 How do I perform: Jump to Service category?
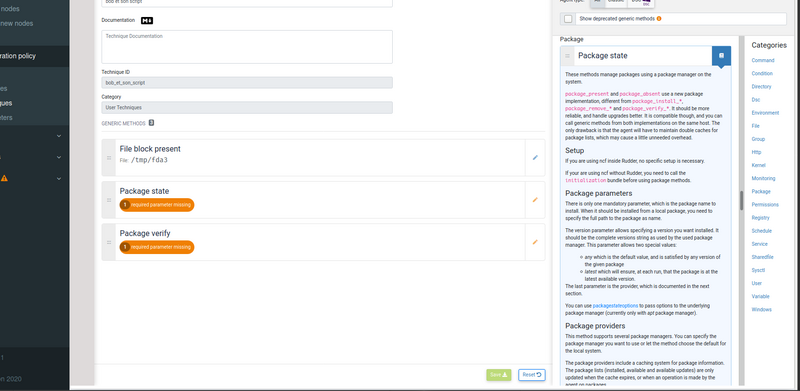tap(759, 244)
